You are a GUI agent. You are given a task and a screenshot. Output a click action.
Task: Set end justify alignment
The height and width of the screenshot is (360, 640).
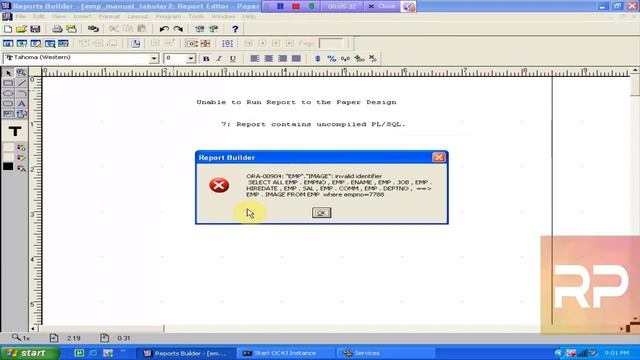tap(282, 58)
